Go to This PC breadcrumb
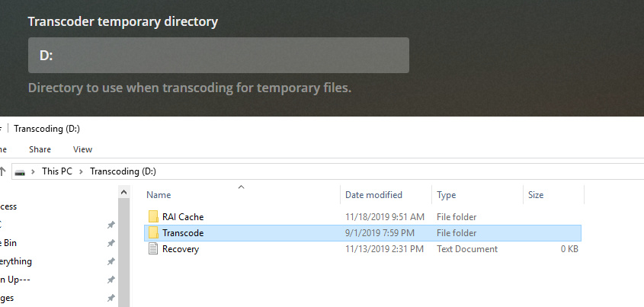Screen dimensions: 644x307 [57, 172]
